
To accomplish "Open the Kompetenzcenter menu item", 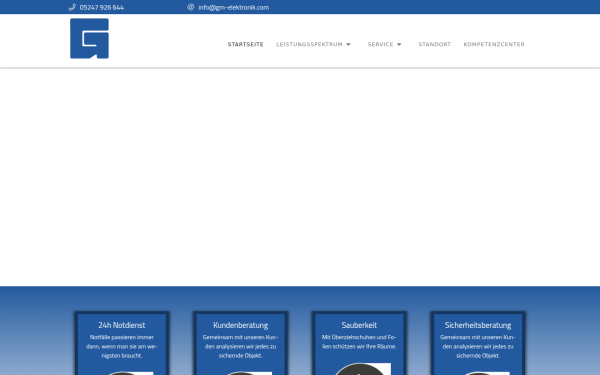I will (494, 44).
